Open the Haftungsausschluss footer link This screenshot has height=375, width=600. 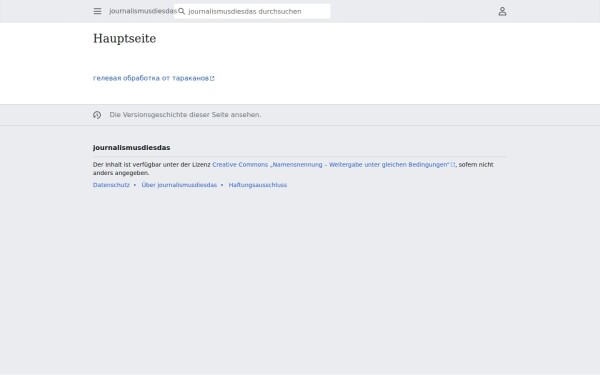[x=258, y=185]
